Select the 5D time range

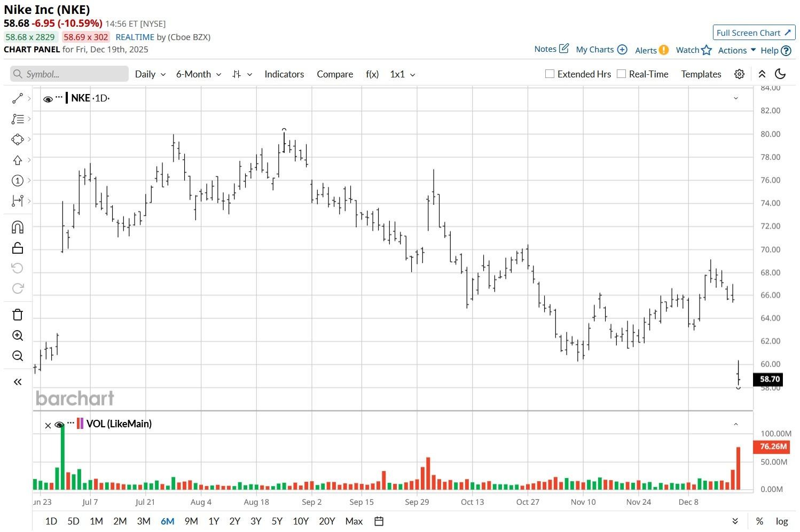(73, 521)
